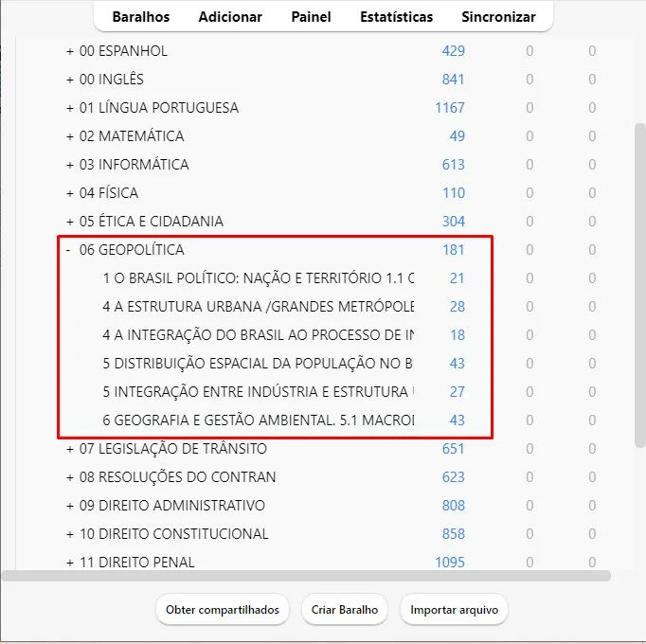Open subdeck 4 A INTEGRAÇÃO DO BRASIL
The width and height of the screenshot is (646, 644).
point(259,335)
